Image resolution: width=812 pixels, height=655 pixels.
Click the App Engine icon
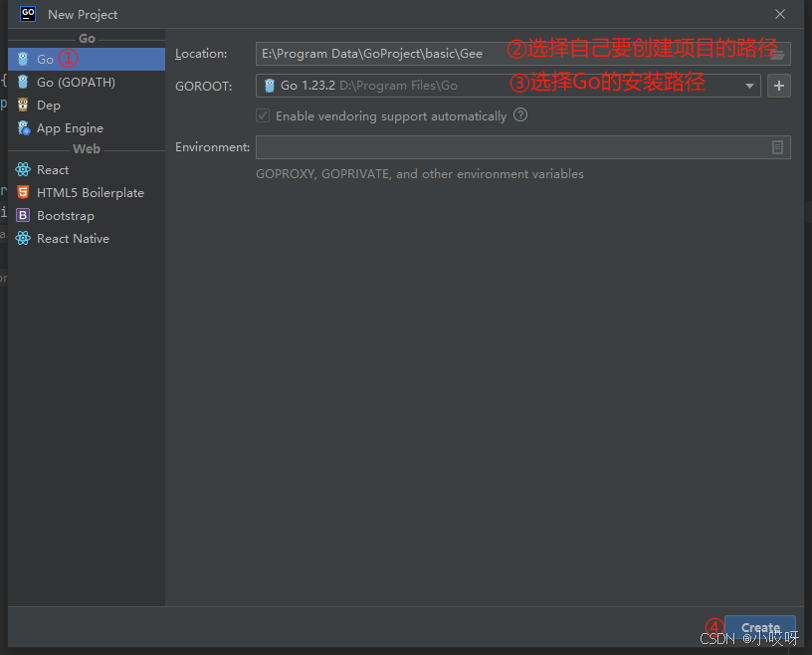pyautogui.click(x=23, y=128)
